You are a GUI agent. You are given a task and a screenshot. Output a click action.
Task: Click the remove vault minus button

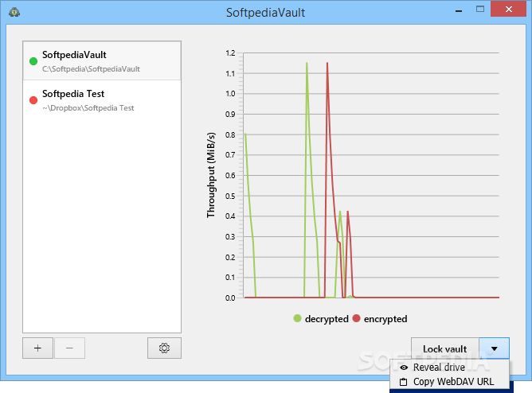(x=69, y=348)
